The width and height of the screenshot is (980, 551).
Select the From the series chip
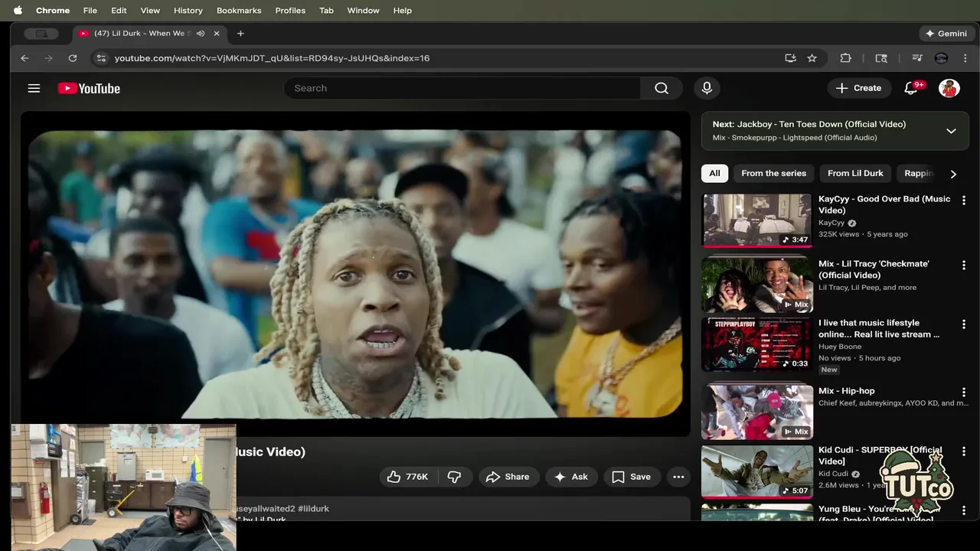pos(773,174)
